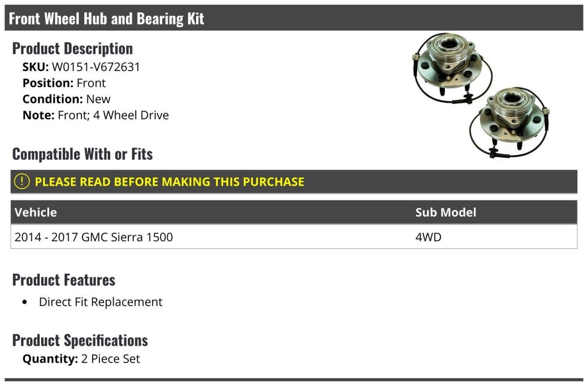Click the Product Description heading
This screenshot has width=588, height=386.
(x=73, y=48)
